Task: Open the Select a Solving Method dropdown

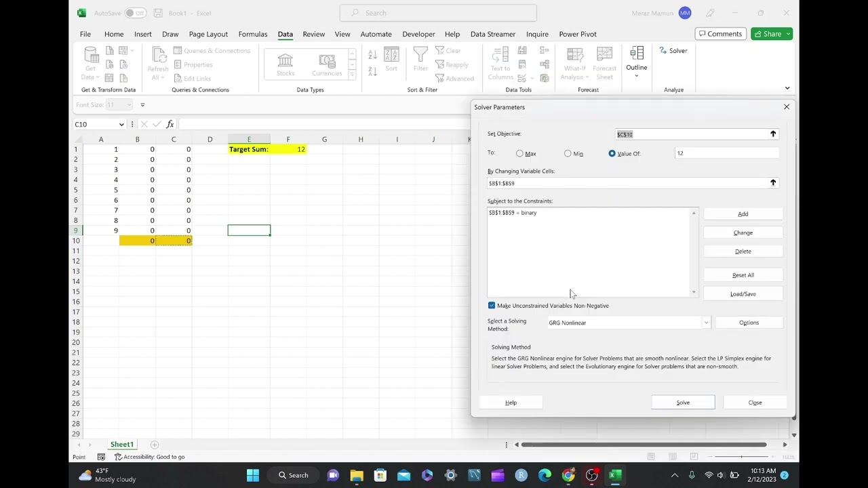Action: 706,323
